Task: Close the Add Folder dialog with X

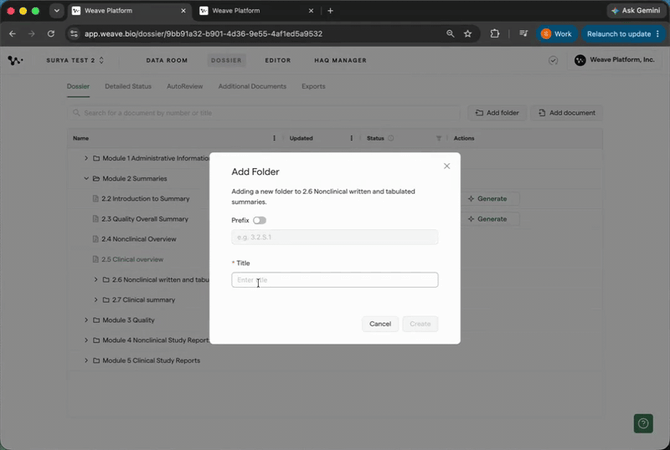Action: pyautogui.click(x=447, y=166)
